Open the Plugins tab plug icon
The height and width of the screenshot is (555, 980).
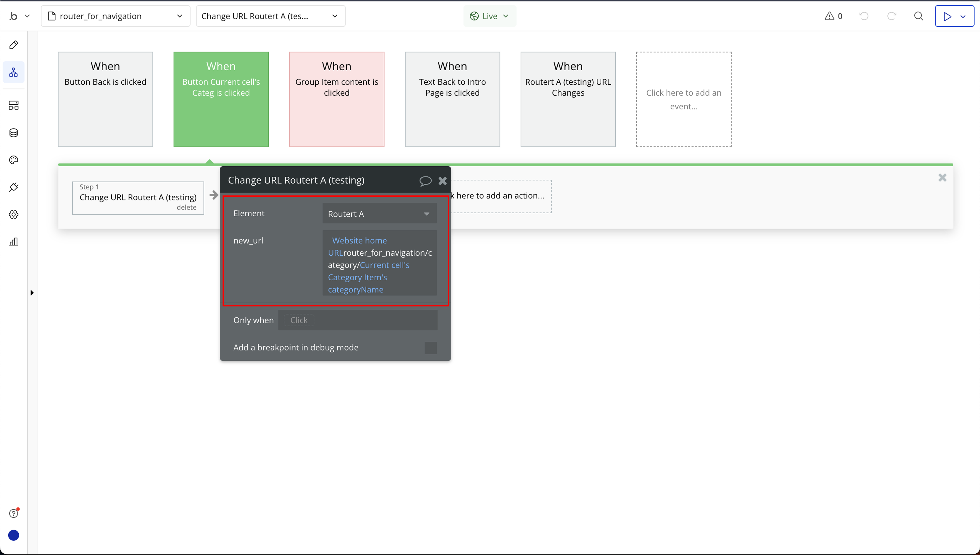click(x=14, y=187)
